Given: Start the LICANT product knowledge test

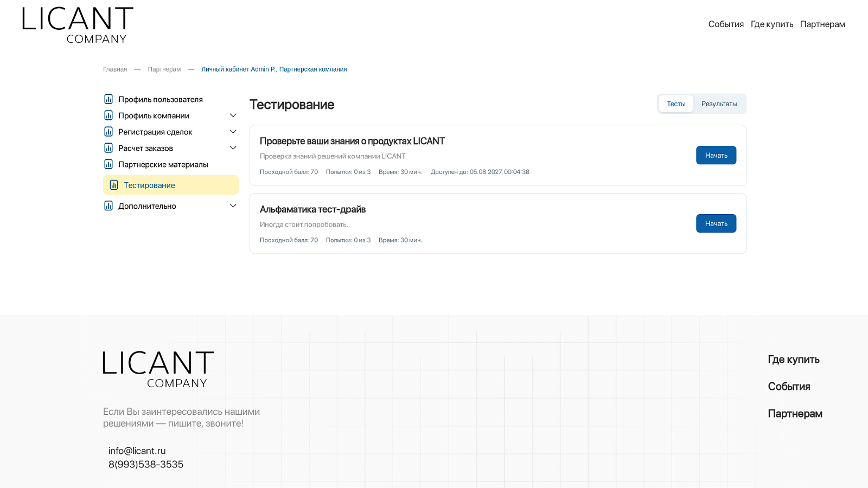Looking at the screenshot, I should 716,155.
